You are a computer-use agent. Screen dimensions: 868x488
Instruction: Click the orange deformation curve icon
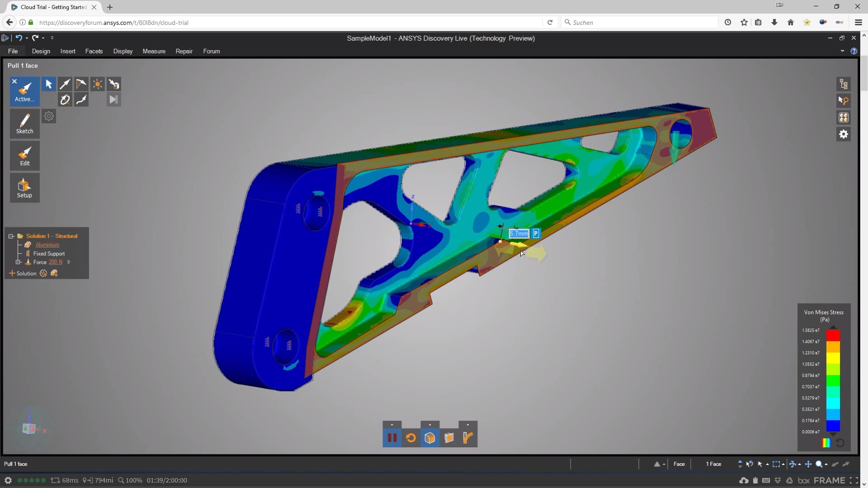tap(468, 438)
